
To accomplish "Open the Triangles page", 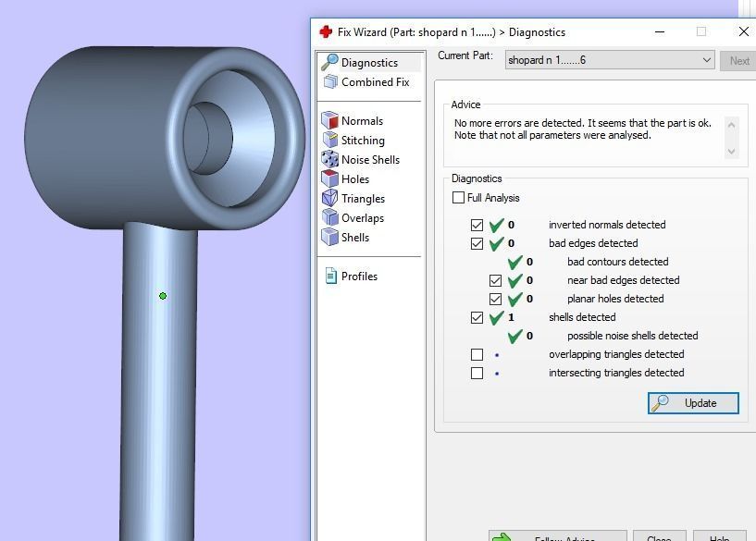I will [363, 199].
